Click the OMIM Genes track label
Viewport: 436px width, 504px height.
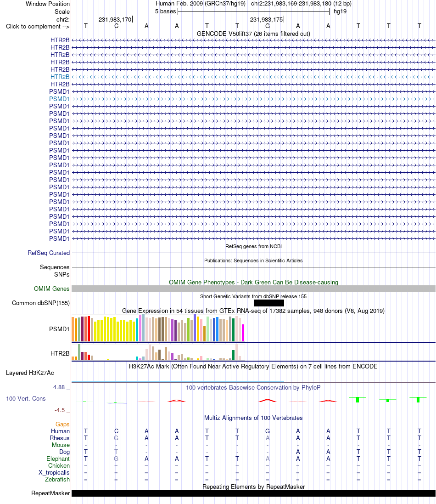coord(52,289)
